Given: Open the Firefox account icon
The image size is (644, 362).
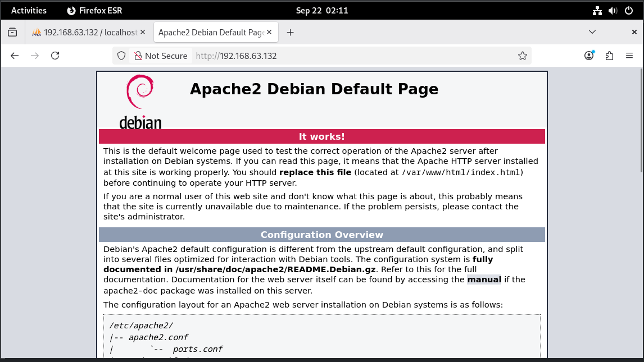Looking at the screenshot, I should point(589,56).
